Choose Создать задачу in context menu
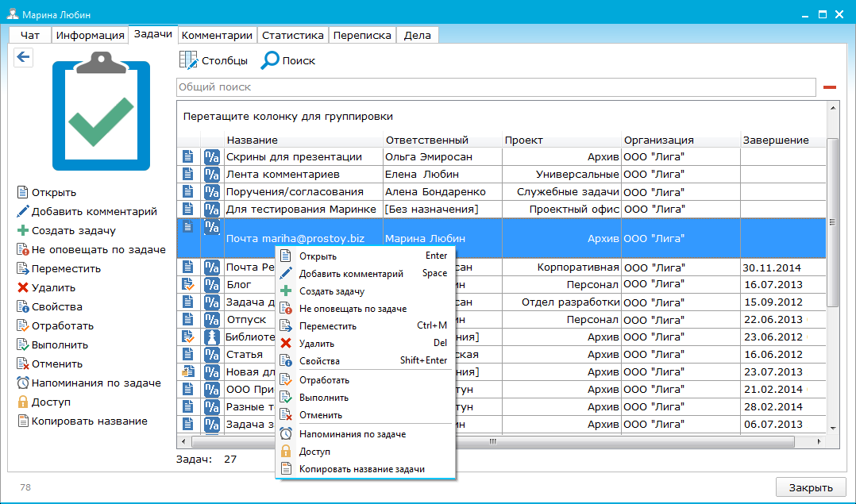Screen dimensions: 856x504 (x=364, y=291)
